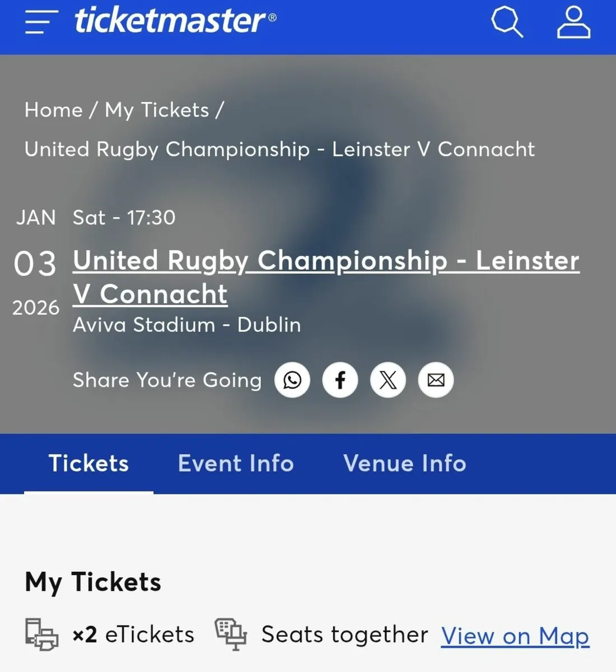The height and width of the screenshot is (672, 616).
Task: Open the search icon
Action: pyautogui.click(x=507, y=22)
